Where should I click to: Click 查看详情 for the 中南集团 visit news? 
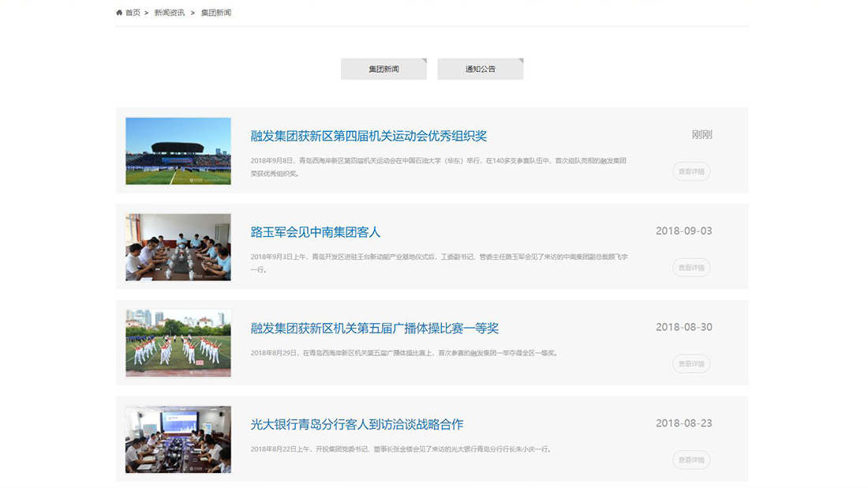(691, 268)
